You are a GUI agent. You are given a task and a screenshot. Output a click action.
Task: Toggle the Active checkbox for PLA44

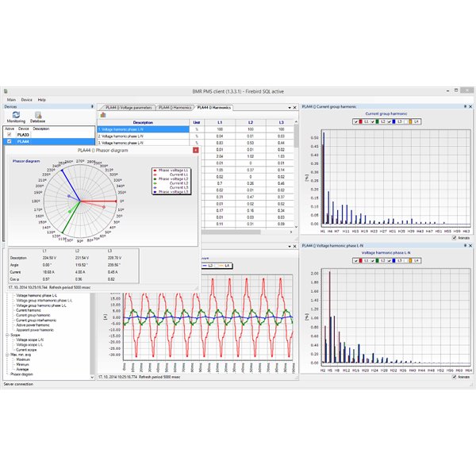pyautogui.click(x=9, y=141)
